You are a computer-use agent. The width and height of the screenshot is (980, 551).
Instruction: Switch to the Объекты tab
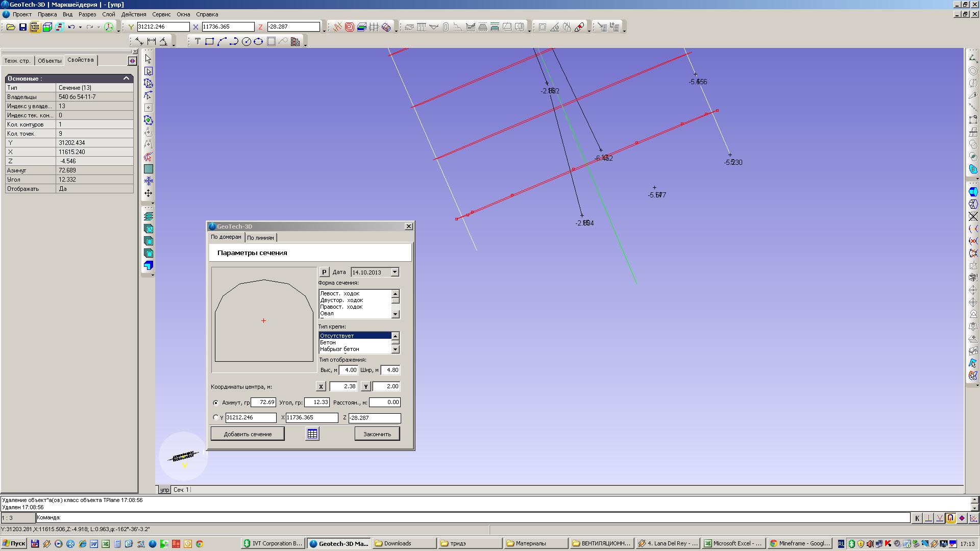(x=50, y=61)
